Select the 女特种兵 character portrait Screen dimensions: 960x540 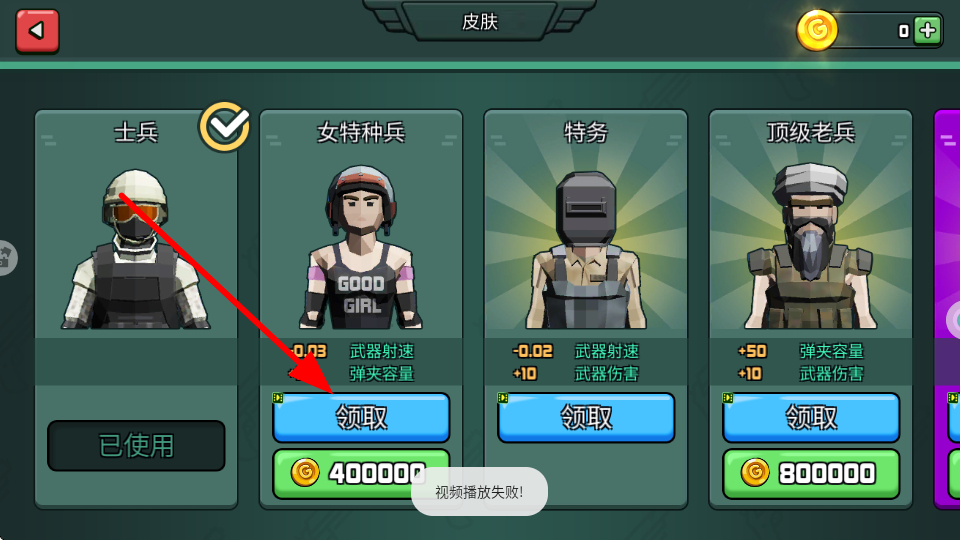click(x=361, y=247)
